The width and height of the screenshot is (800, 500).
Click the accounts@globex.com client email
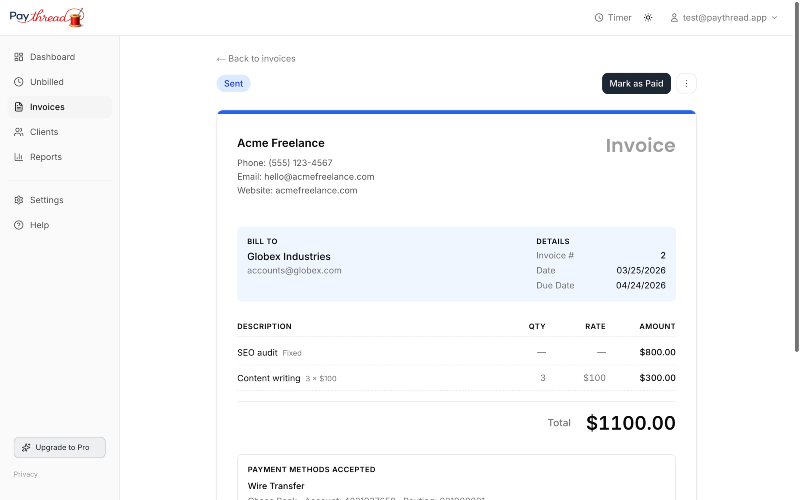(x=294, y=270)
